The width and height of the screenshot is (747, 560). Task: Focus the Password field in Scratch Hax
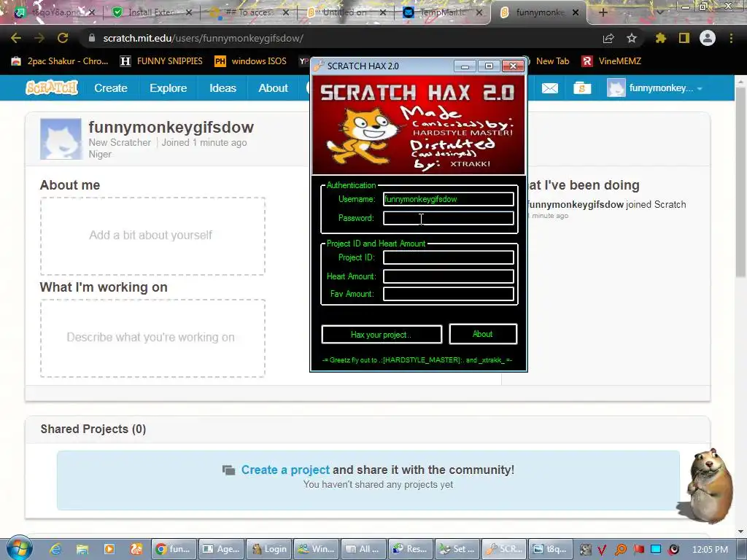click(449, 218)
